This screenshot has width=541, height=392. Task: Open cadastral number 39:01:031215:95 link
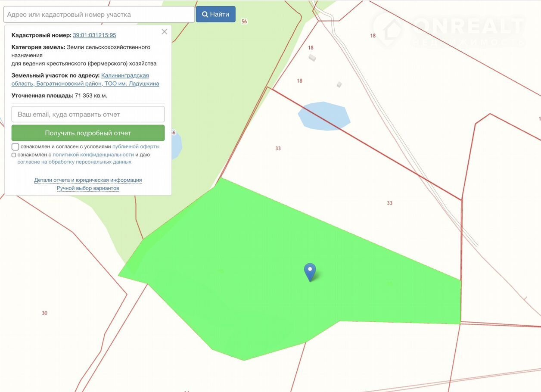(94, 35)
